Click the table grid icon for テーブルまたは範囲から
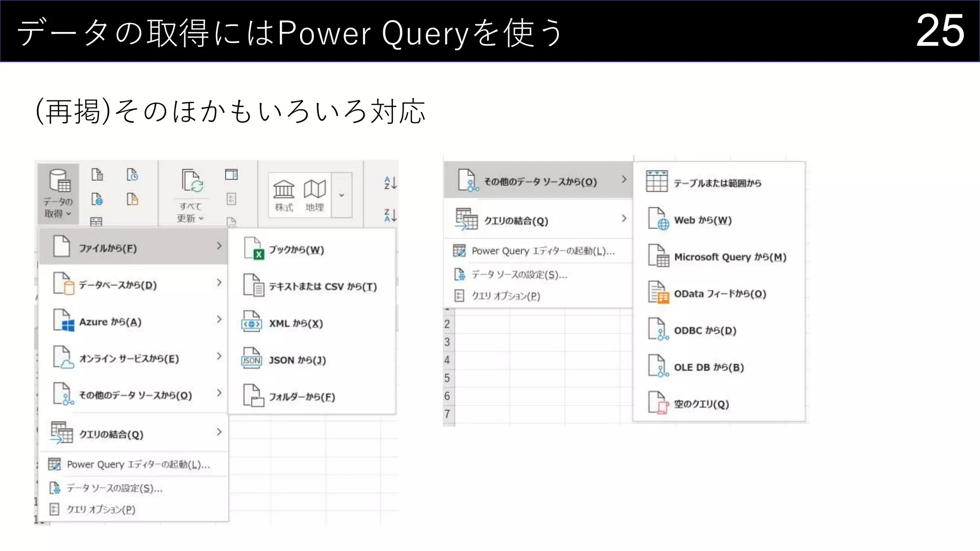This screenshot has width=980, height=551. pos(657,181)
